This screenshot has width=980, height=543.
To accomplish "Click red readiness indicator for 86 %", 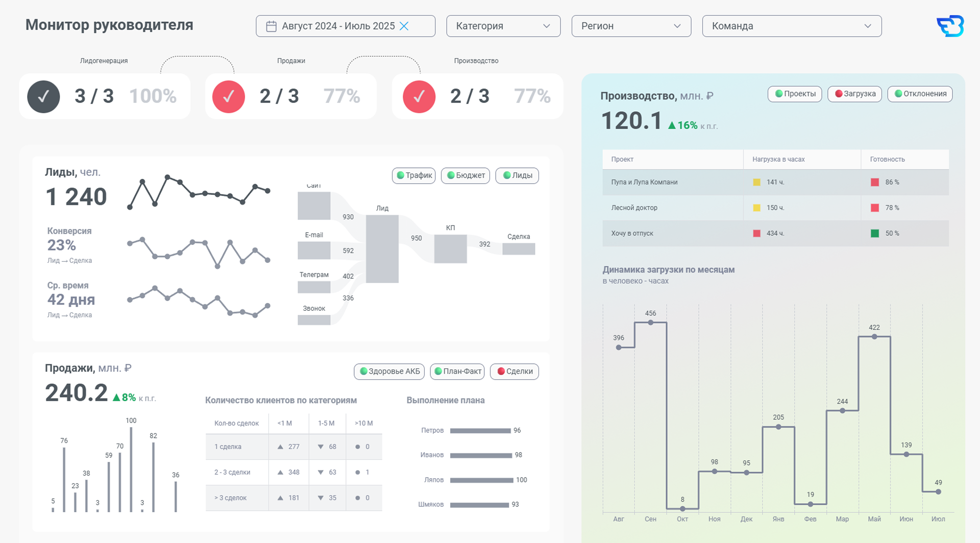I will 875,182.
